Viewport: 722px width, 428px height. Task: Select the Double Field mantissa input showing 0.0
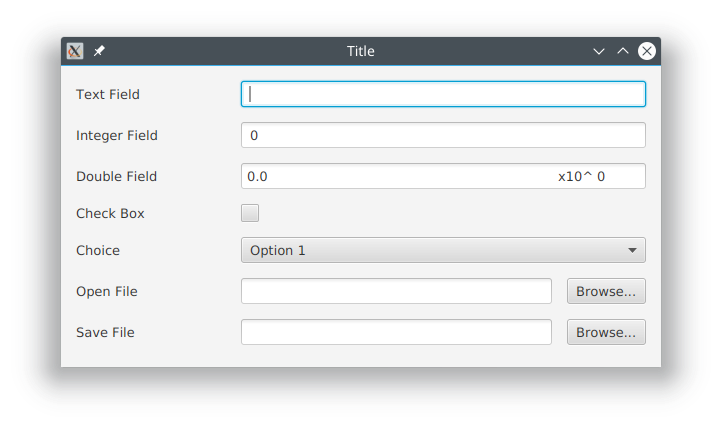[x=398, y=176]
